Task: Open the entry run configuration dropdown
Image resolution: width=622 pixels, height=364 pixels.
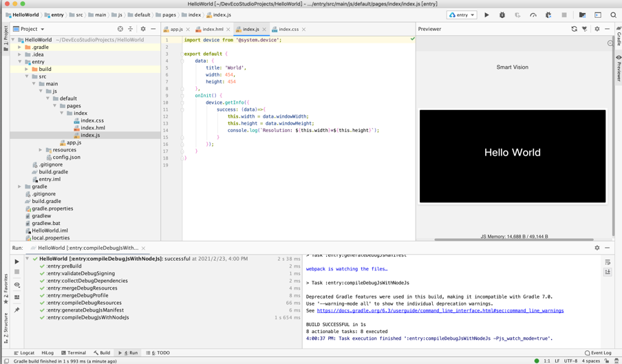Action: coord(462,15)
